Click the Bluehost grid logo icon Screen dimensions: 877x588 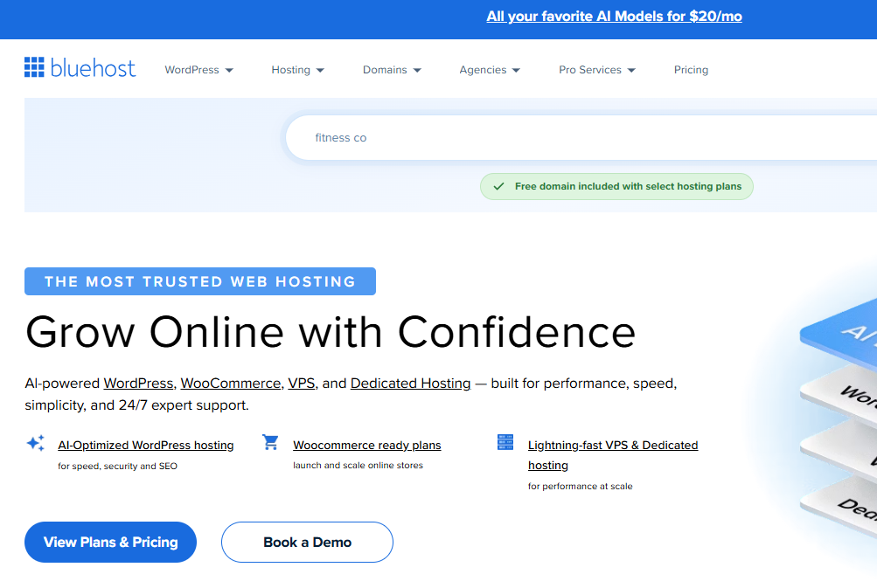pyautogui.click(x=34, y=67)
